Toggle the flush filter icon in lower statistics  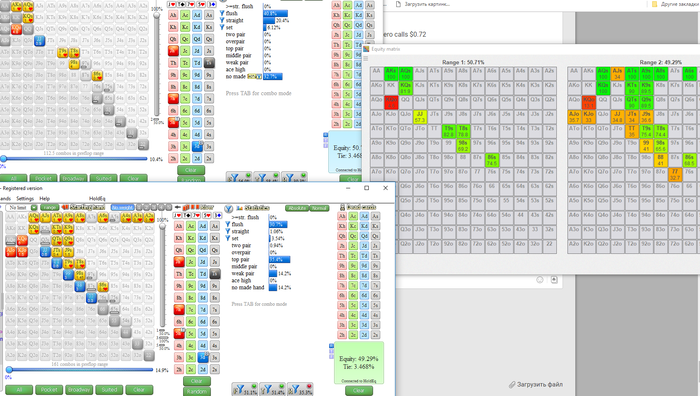pyautogui.click(x=228, y=224)
